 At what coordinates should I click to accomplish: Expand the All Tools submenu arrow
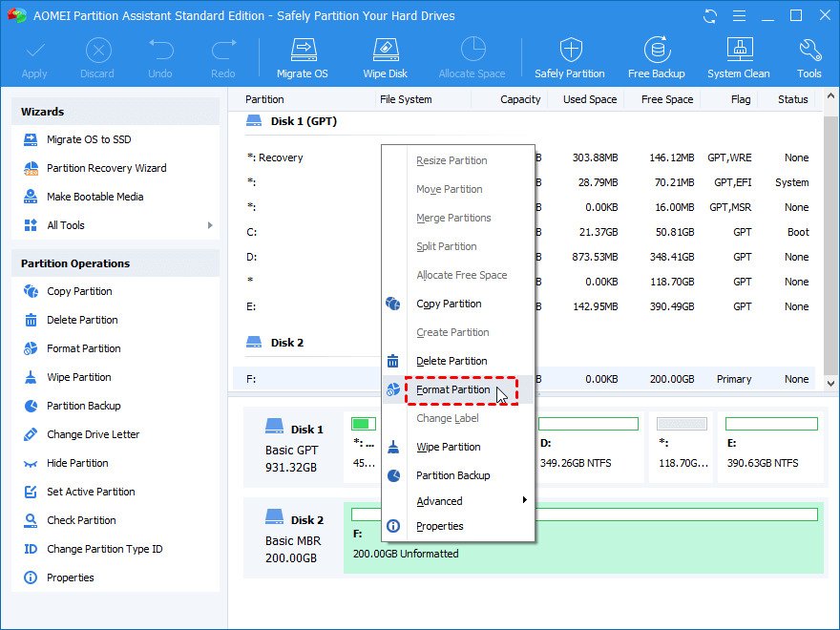pos(210,225)
